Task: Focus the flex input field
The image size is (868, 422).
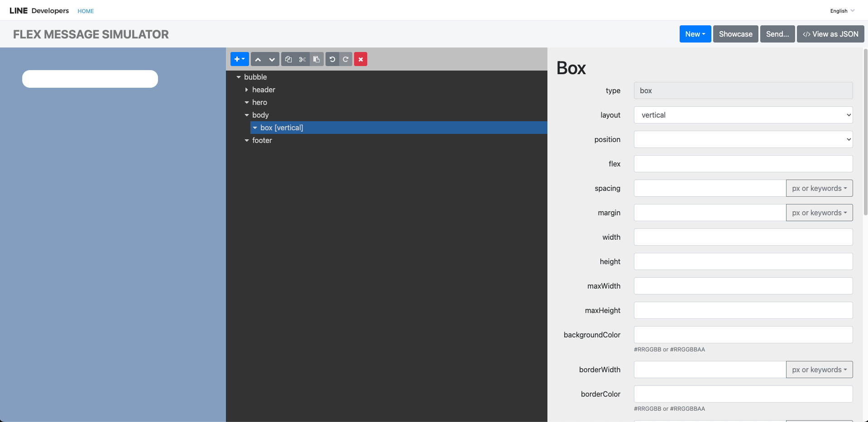Action: [x=743, y=164]
